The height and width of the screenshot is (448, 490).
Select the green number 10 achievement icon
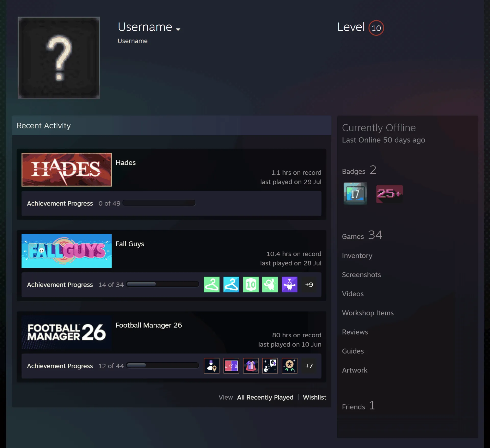[x=251, y=284]
